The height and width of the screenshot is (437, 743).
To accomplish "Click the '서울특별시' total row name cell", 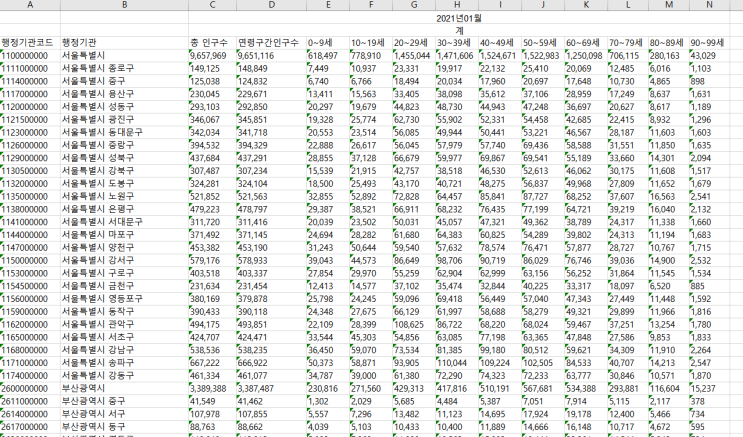I will pyautogui.click(x=124, y=55).
